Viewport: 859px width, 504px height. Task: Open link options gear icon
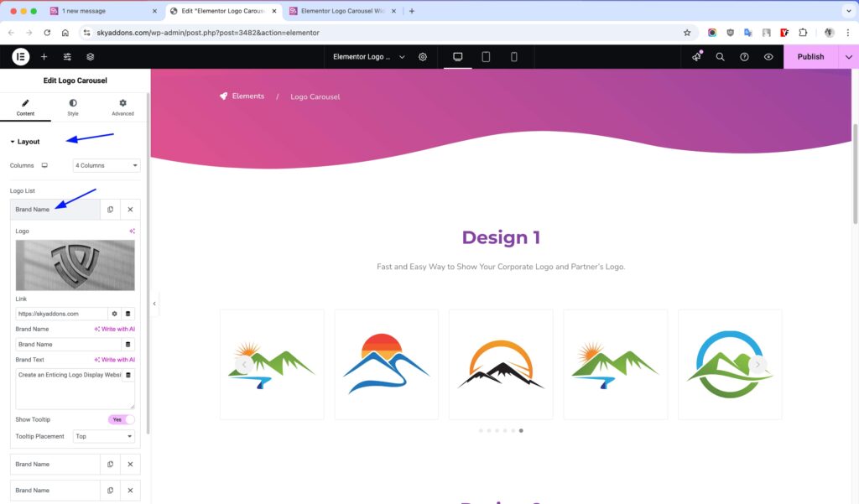(114, 314)
